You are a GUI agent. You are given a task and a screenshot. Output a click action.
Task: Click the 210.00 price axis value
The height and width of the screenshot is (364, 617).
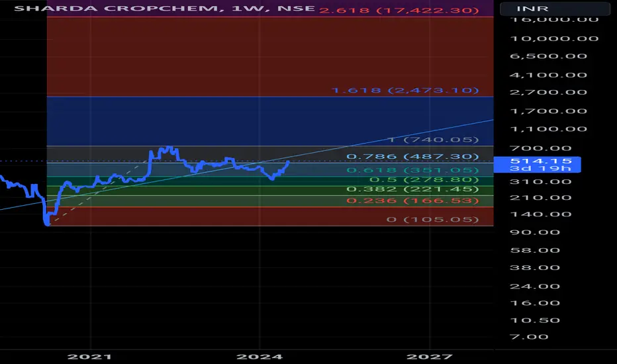coord(541,197)
